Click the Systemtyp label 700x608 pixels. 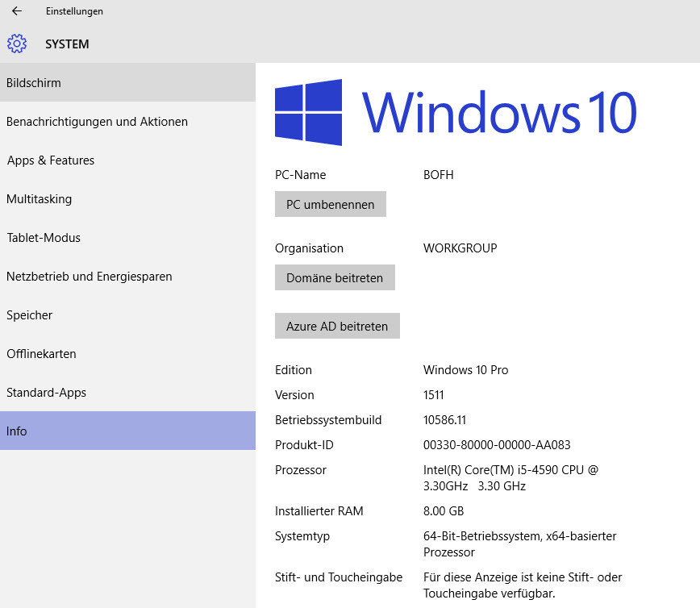(x=302, y=536)
